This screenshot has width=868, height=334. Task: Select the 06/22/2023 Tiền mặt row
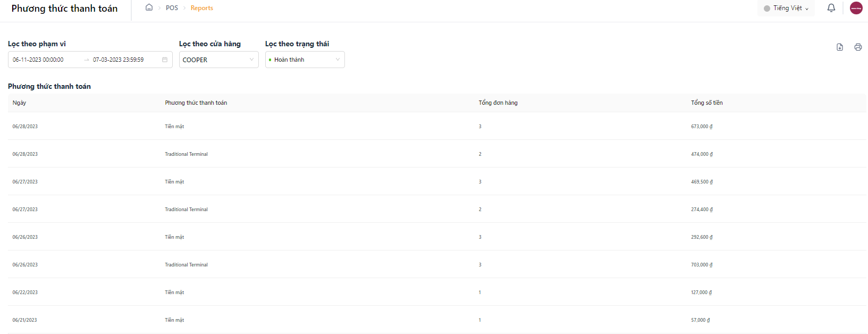(437, 292)
